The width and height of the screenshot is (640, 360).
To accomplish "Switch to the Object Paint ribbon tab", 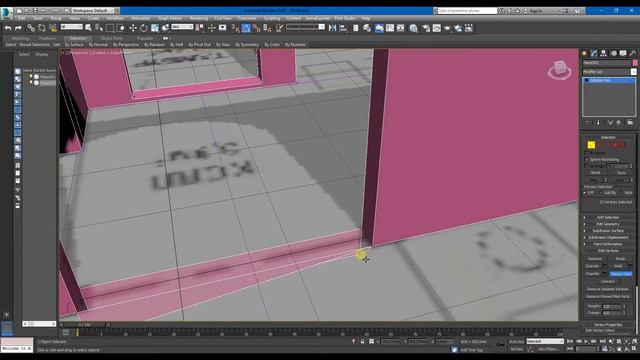I will click(x=111, y=38).
